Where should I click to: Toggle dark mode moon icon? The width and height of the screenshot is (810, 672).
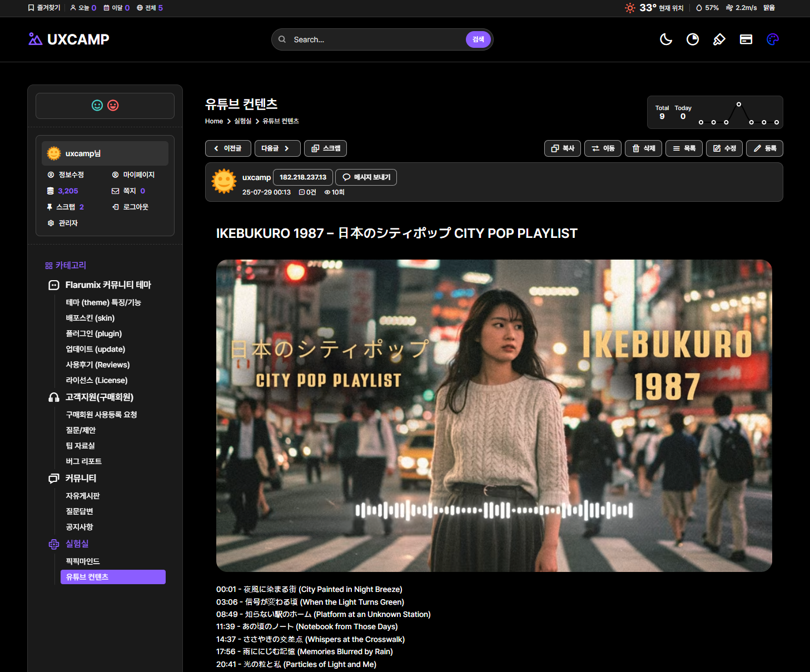(665, 39)
